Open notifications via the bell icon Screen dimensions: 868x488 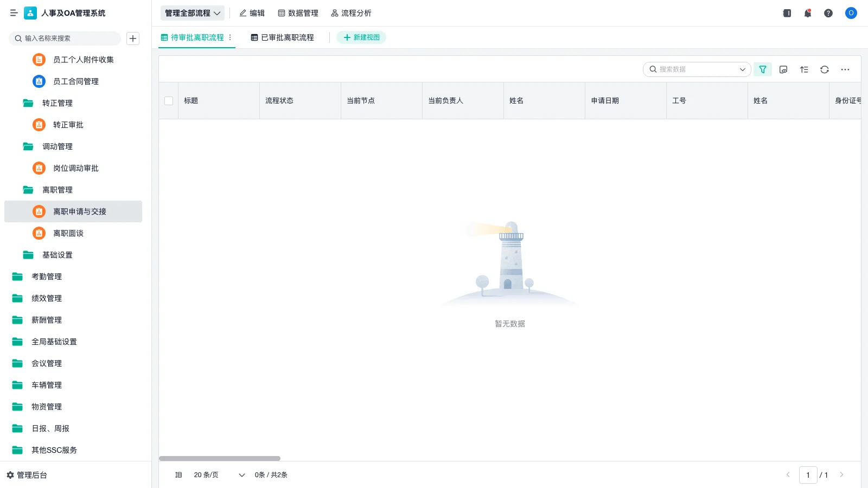[808, 13]
